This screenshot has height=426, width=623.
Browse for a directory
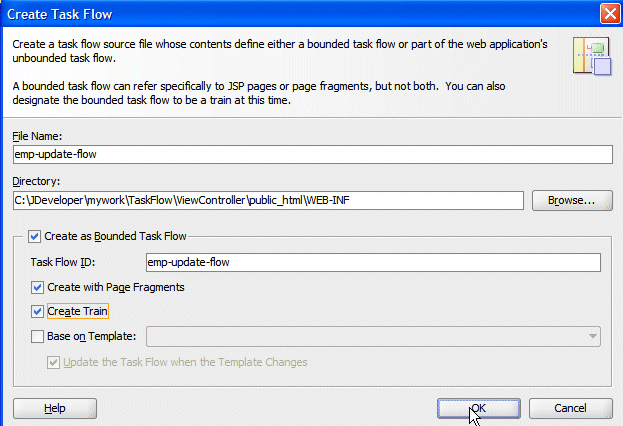click(x=572, y=200)
